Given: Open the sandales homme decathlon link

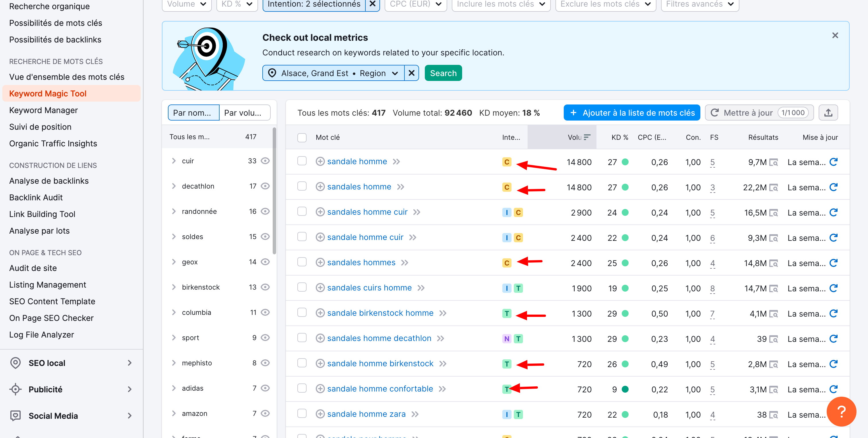Looking at the screenshot, I should (379, 338).
